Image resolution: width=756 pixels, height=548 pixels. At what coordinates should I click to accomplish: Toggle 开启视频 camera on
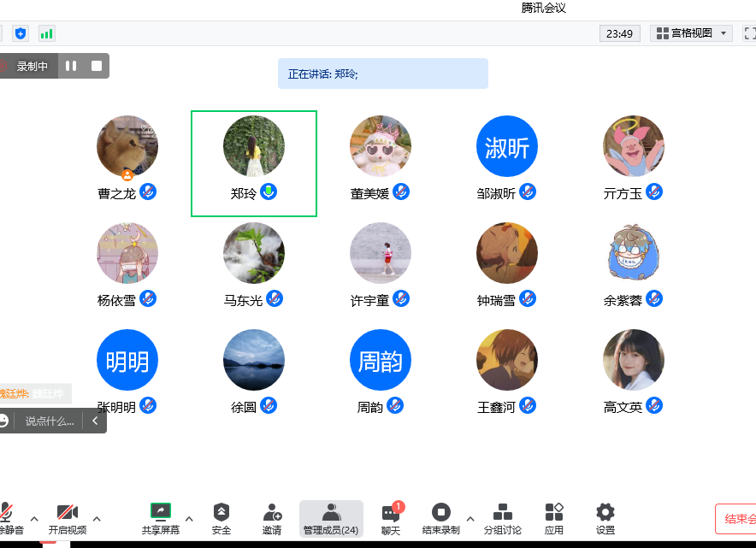pos(67,518)
